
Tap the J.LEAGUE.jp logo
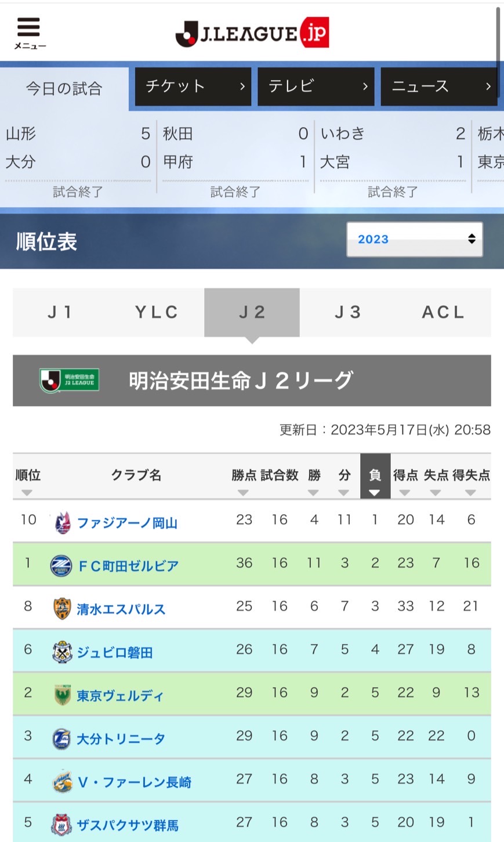click(x=252, y=33)
